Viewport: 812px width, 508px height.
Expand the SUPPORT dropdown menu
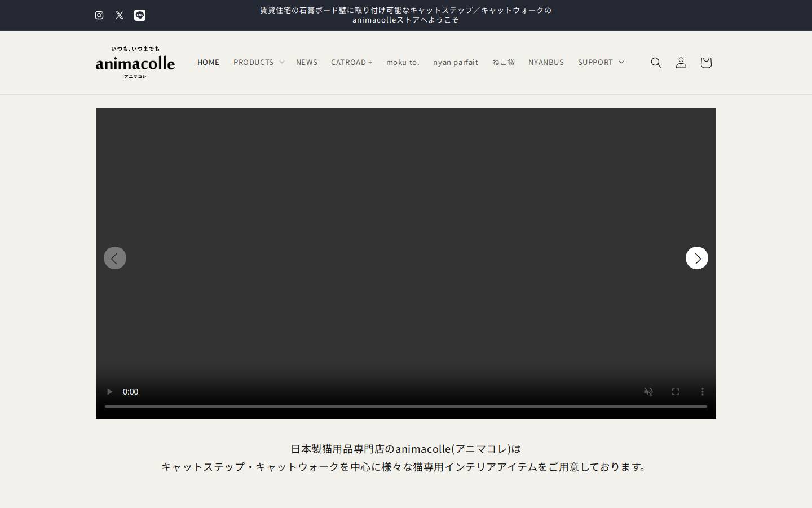[x=601, y=62]
